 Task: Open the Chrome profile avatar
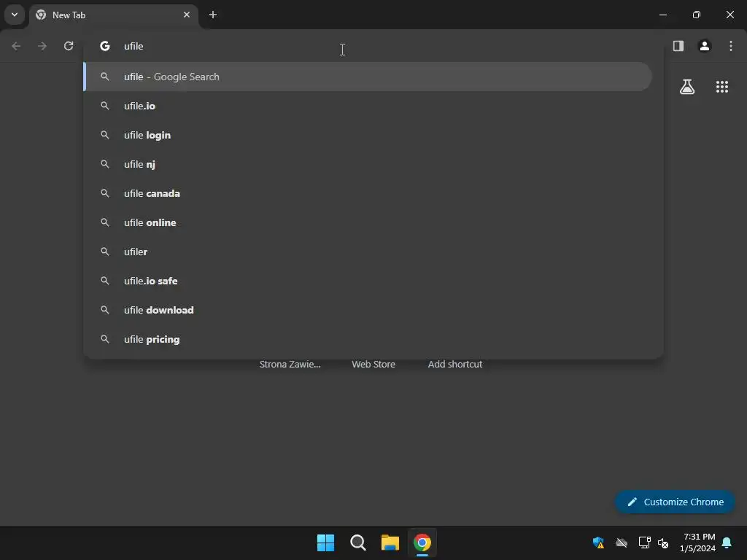[x=705, y=46]
